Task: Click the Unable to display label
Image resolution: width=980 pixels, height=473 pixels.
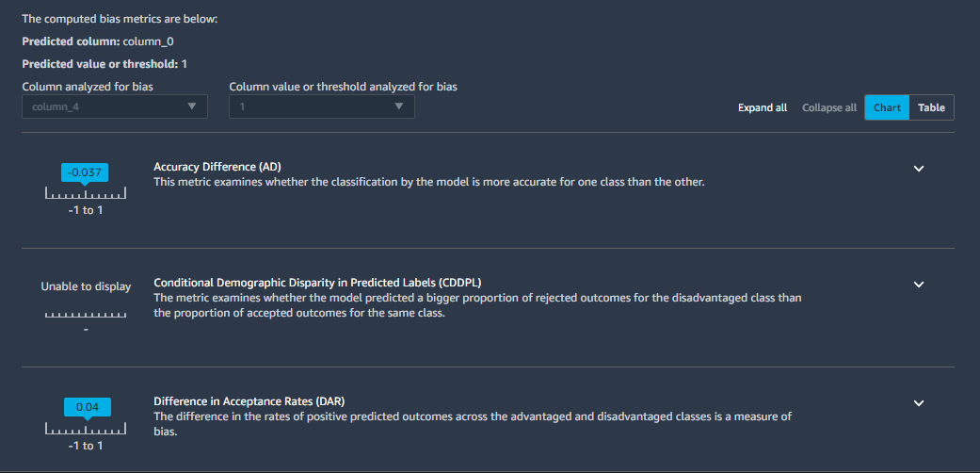Action: [x=86, y=286]
